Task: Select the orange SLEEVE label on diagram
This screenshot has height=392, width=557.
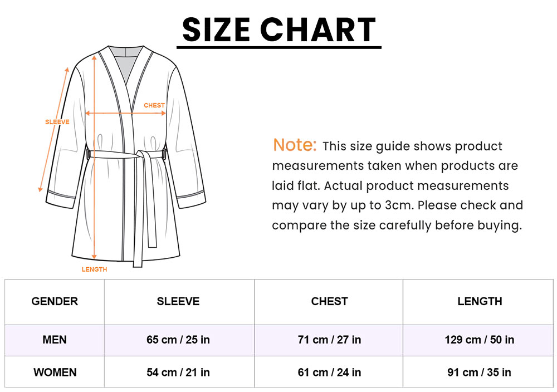Action: pos(57,122)
